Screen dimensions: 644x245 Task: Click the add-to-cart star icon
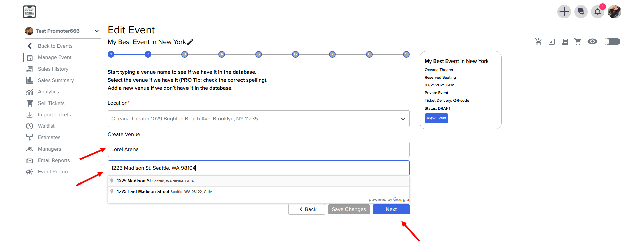click(538, 41)
